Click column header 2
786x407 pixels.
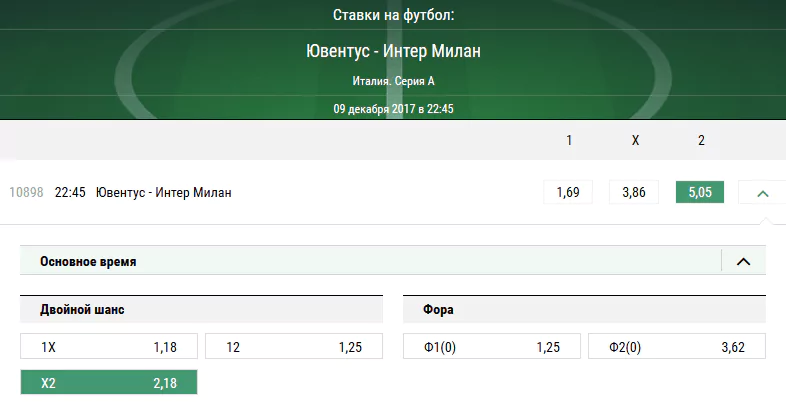(x=701, y=140)
